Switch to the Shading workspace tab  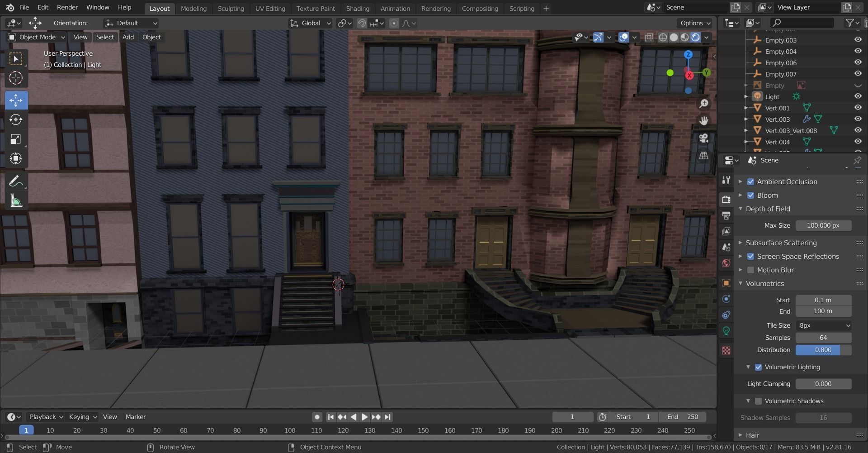click(358, 8)
